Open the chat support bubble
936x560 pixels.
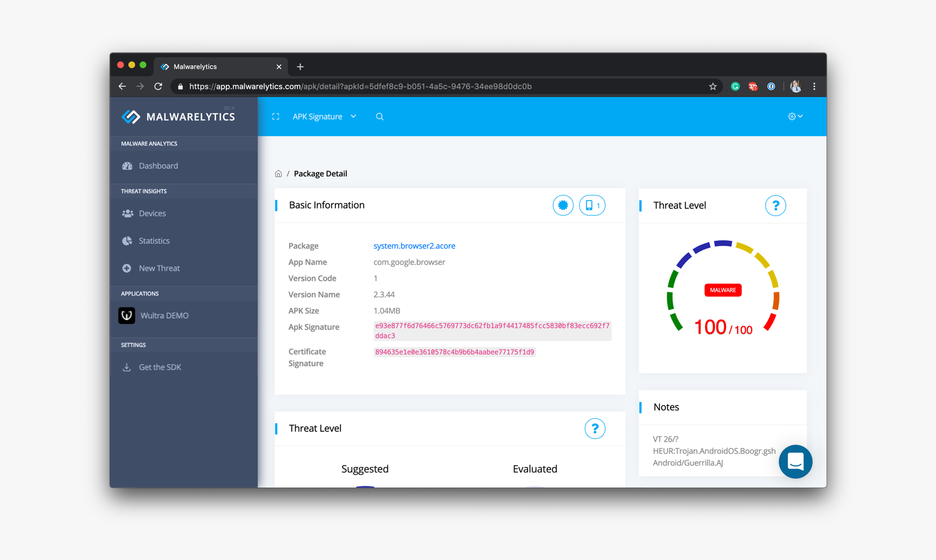[795, 461]
